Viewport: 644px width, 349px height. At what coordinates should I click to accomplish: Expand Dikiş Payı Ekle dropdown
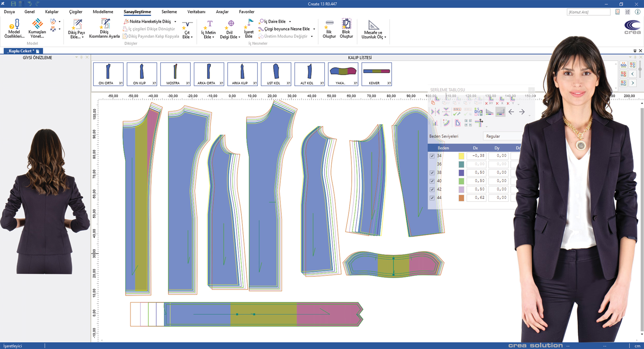82,37
